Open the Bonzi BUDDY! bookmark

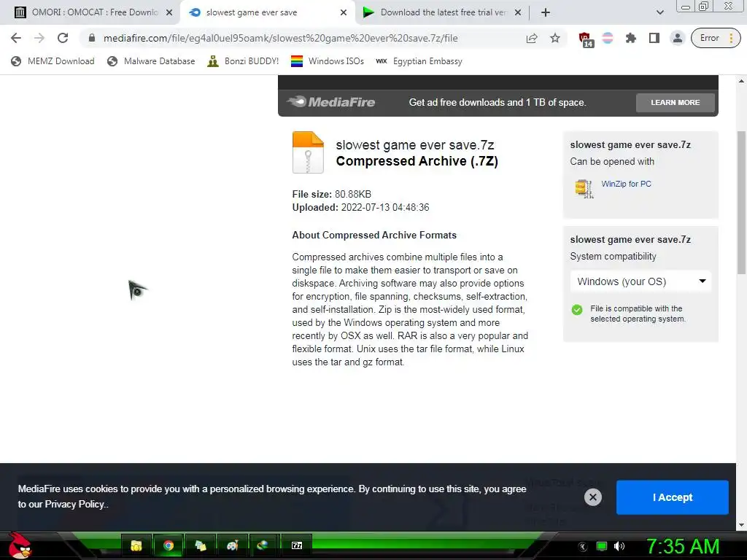coord(243,61)
